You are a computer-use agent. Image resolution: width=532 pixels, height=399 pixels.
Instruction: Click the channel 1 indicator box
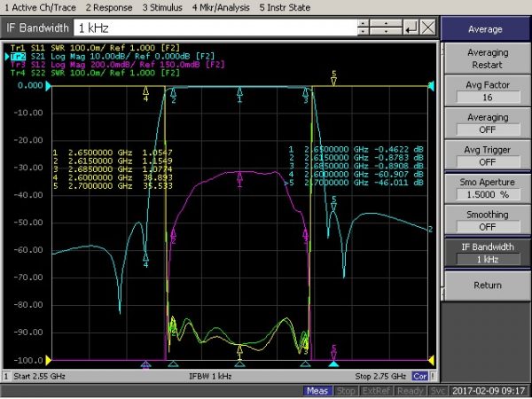point(6,376)
